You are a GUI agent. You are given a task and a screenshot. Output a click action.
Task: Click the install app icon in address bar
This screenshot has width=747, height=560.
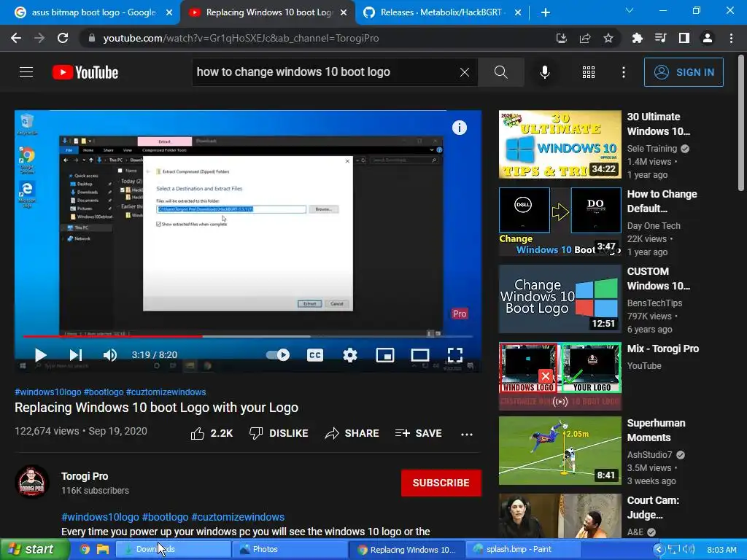coord(561,38)
